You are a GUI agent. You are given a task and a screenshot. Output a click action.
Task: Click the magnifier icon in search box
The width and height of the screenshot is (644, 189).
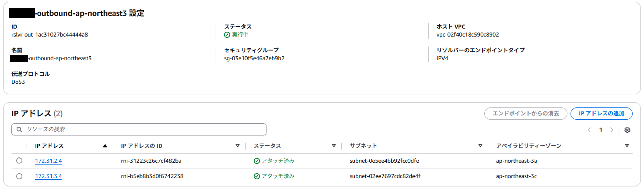coord(19,129)
